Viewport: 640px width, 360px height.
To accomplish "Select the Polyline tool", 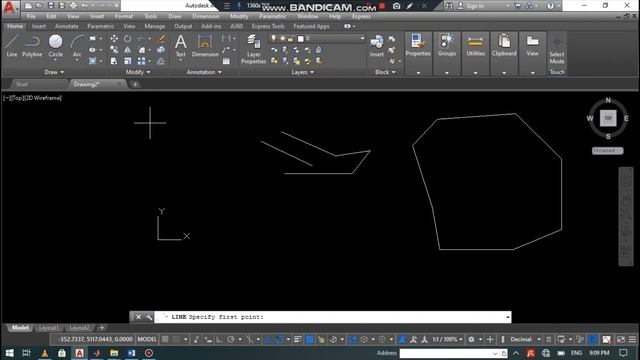I will click(x=32, y=46).
